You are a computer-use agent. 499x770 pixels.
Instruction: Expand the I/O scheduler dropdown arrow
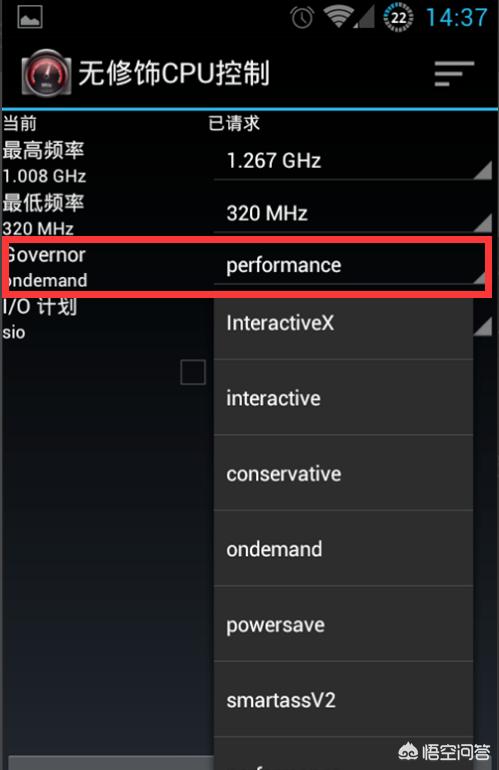coord(483,326)
